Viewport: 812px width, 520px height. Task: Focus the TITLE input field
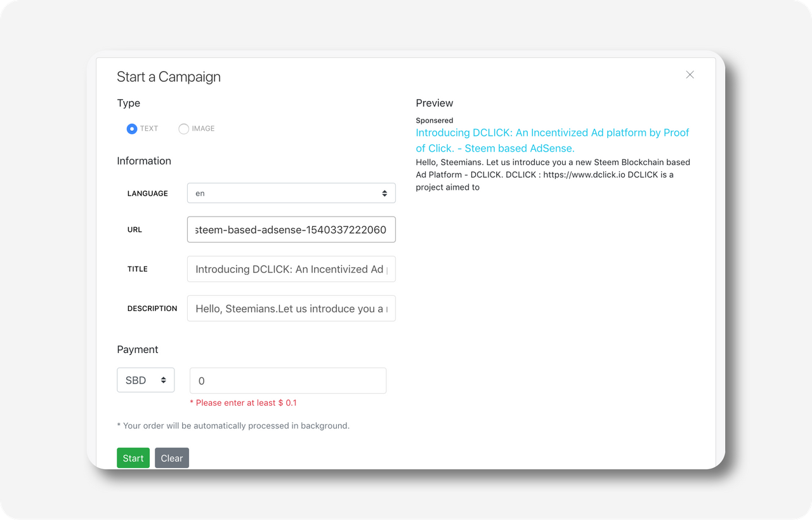coord(291,269)
